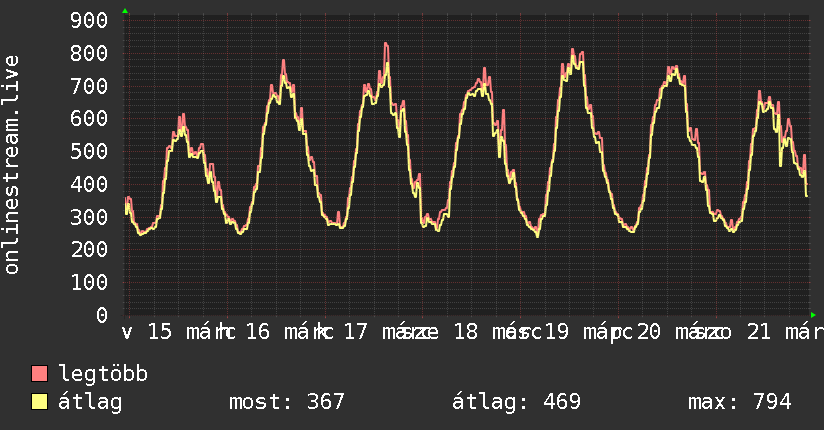This screenshot has width=824, height=430.
Task: Click the 19 date label on x-axis
Action: pyautogui.click(x=557, y=332)
